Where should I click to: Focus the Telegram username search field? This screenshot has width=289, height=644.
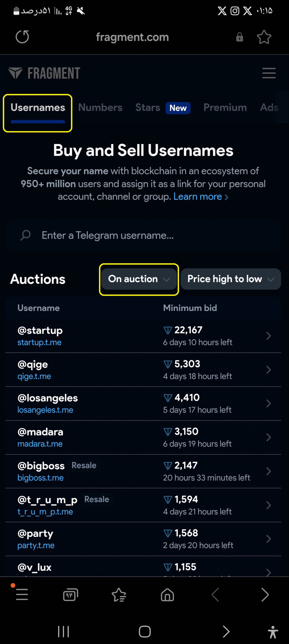[x=143, y=235]
